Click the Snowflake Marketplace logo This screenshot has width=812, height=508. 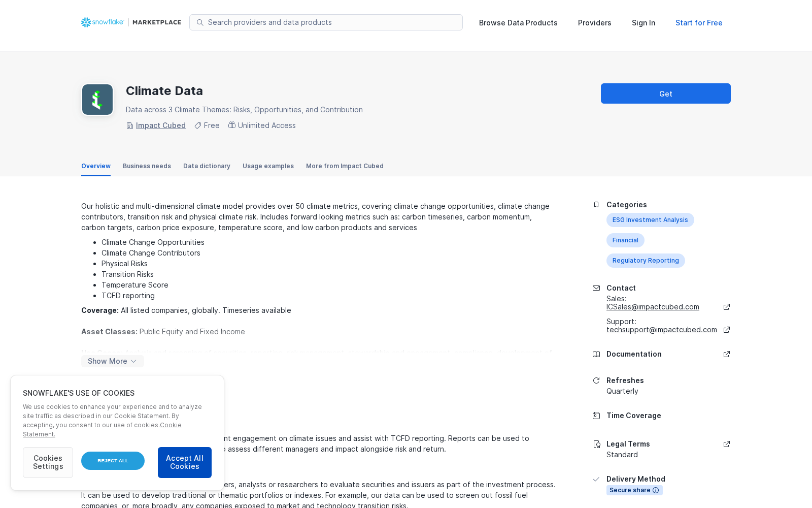pyautogui.click(x=131, y=22)
